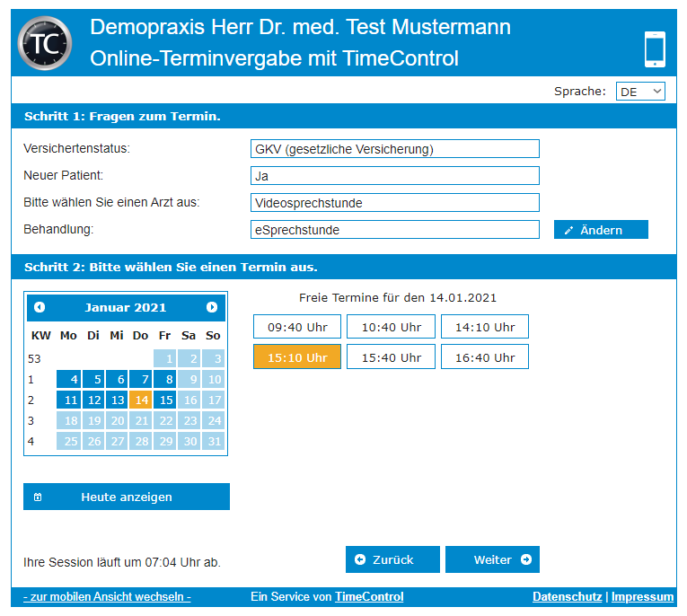This screenshot has width=687, height=616.
Task: Open the Sprache language dropdown
Action: [x=640, y=92]
